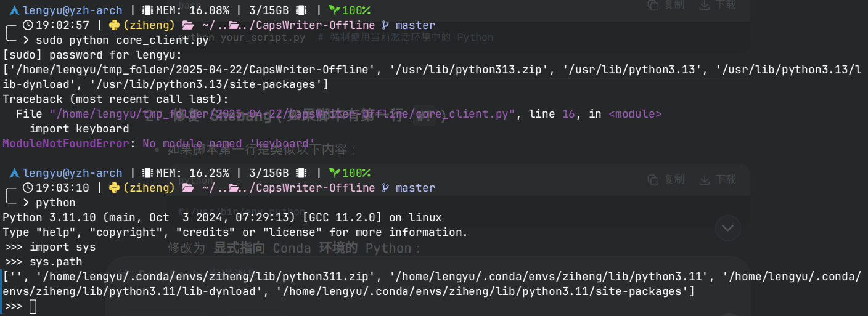Click the 'master' branch name in second prompt
The height and width of the screenshot is (316, 868).
tap(415, 188)
